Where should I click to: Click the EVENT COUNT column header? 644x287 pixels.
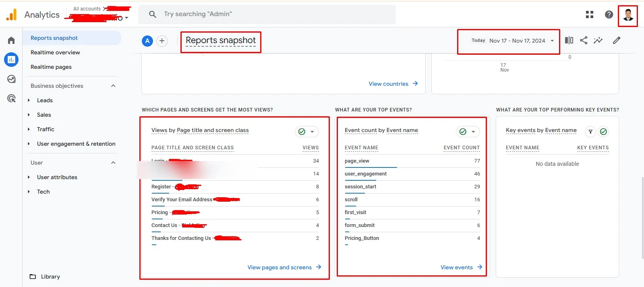pyautogui.click(x=462, y=148)
